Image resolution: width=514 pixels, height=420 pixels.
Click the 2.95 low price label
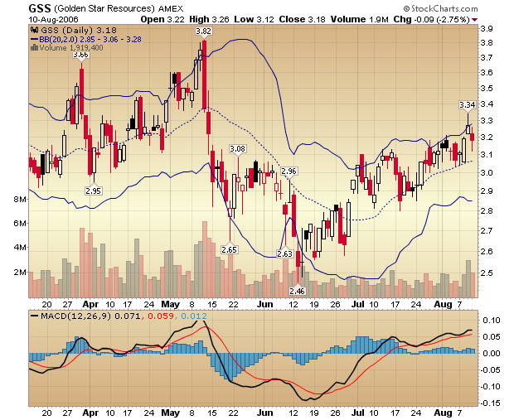pyautogui.click(x=93, y=191)
